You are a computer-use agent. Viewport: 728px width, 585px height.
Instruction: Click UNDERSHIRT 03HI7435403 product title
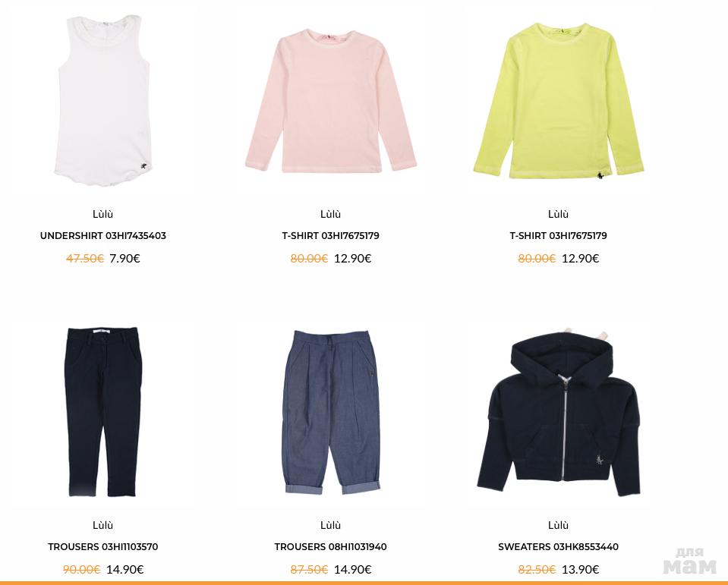[x=103, y=236]
